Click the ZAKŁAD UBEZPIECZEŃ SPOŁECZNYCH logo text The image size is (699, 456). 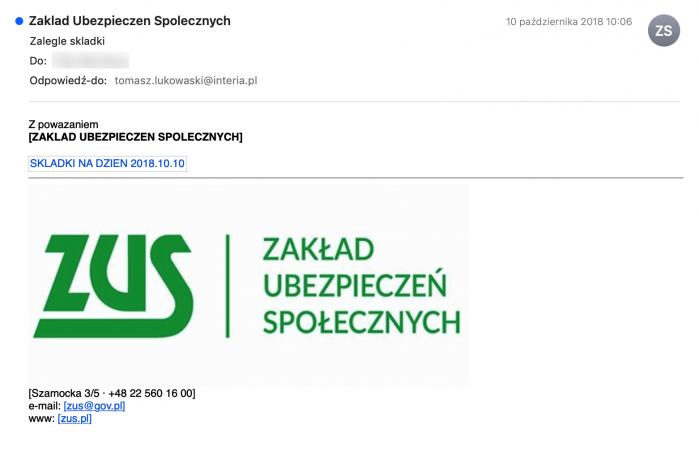pyautogui.click(x=362, y=286)
